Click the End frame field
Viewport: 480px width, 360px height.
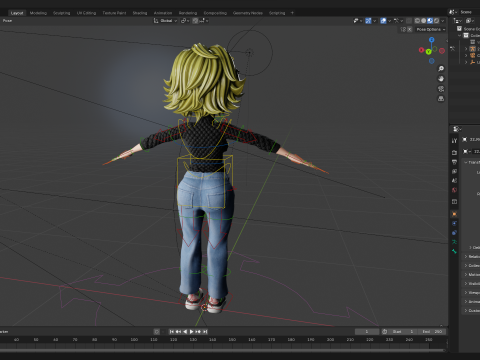(x=432, y=332)
